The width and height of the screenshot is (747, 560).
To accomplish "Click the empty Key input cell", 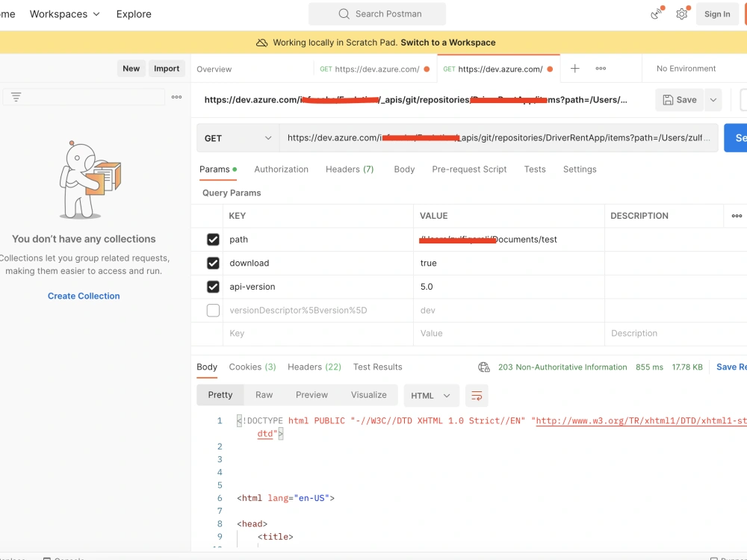I will (317, 334).
